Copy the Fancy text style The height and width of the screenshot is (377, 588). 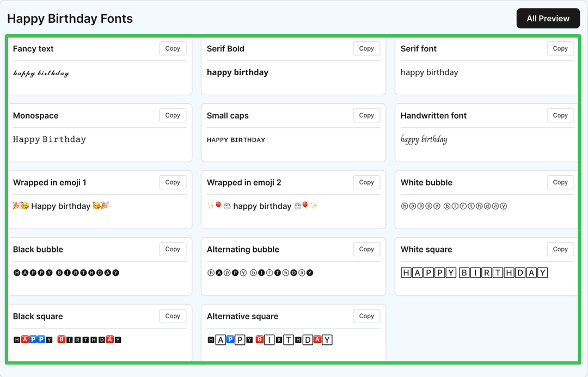[x=173, y=48]
